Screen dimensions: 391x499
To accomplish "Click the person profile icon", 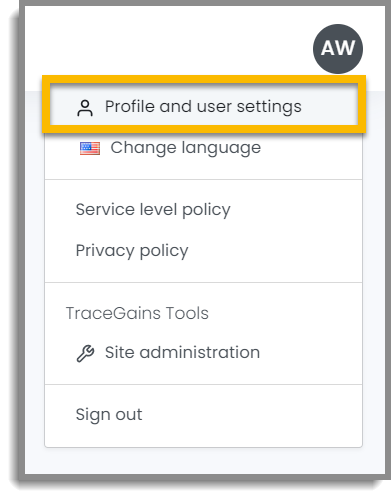I will [85, 108].
